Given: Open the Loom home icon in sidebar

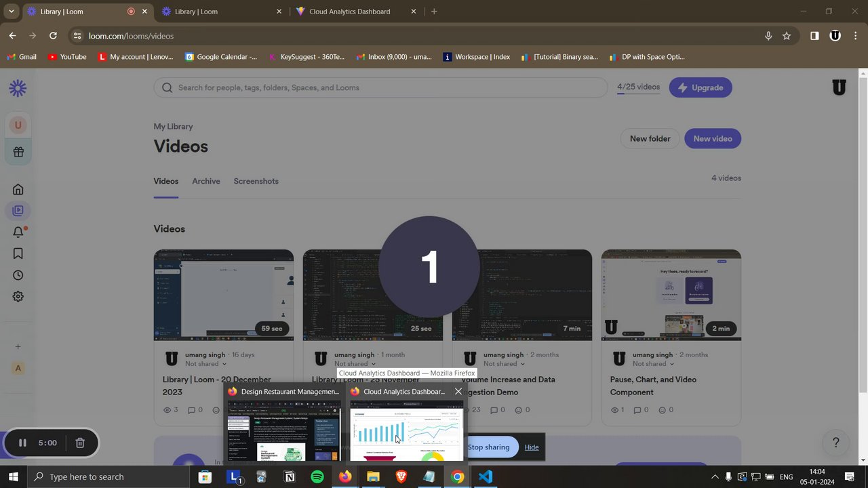Looking at the screenshot, I should (x=18, y=189).
